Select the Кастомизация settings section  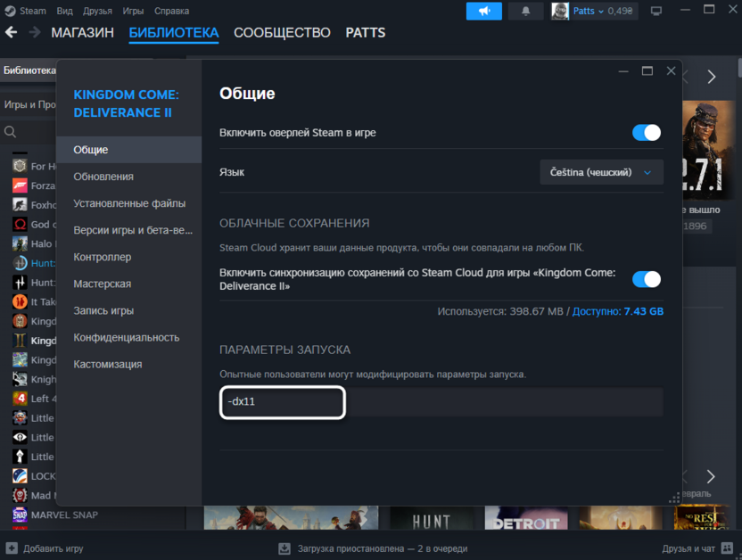(128, 364)
